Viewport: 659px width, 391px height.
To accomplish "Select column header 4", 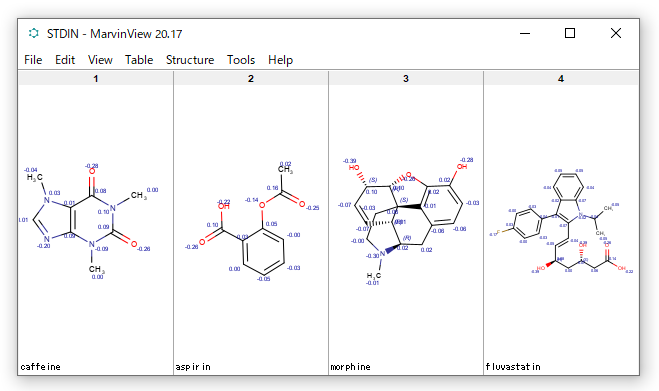I will [x=561, y=79].
